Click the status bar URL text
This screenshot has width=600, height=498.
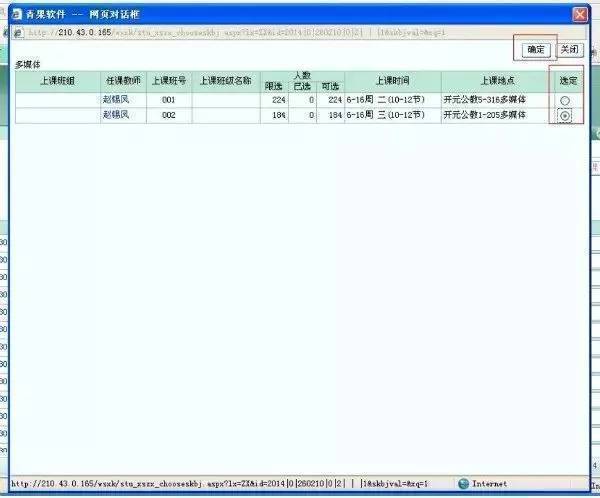point(219,484)
